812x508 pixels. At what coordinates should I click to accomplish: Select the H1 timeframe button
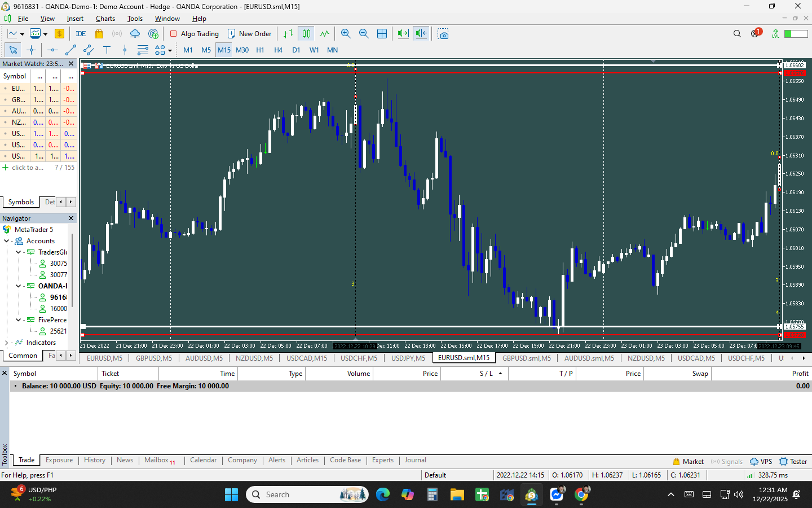coord(260,50)
